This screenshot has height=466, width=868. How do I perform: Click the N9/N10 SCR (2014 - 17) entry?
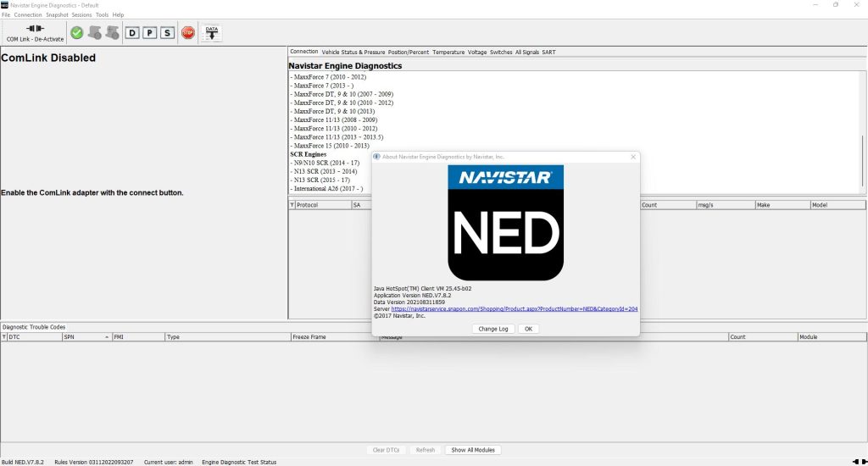326,163
